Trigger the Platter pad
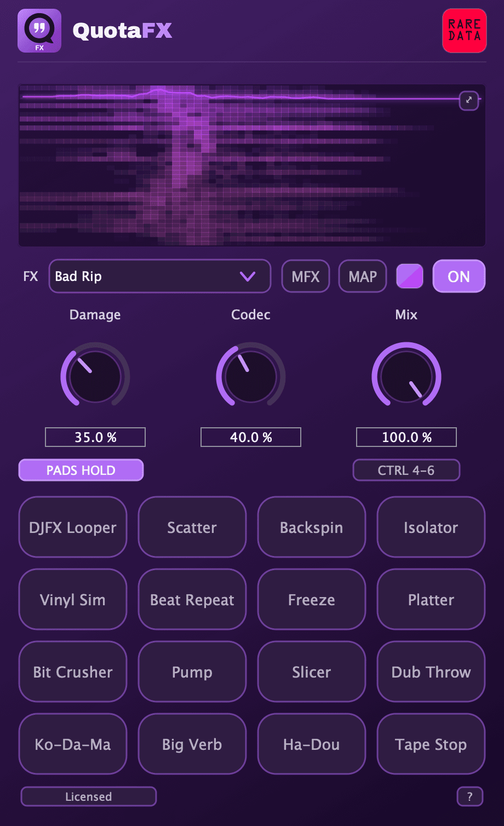This screenshot has width=504, height=826. pos(431,599)
